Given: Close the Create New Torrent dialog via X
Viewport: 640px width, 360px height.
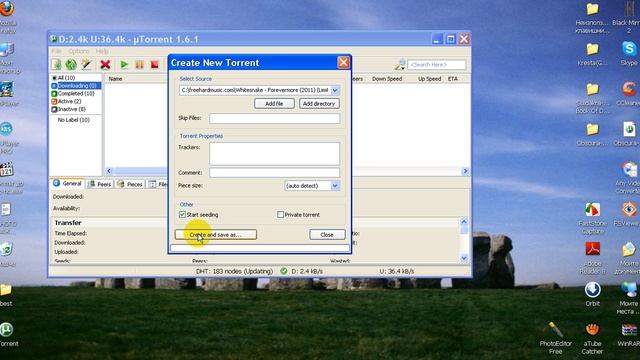Looking at the screenshot, I should pos(343,62).
